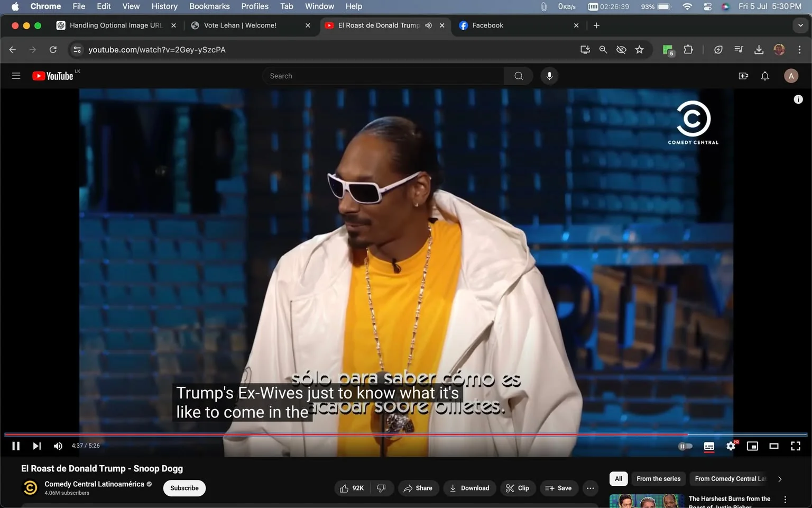812x508 pixels.
Task: Open Chrome profile avatar
Action: [x=779, y=49]
